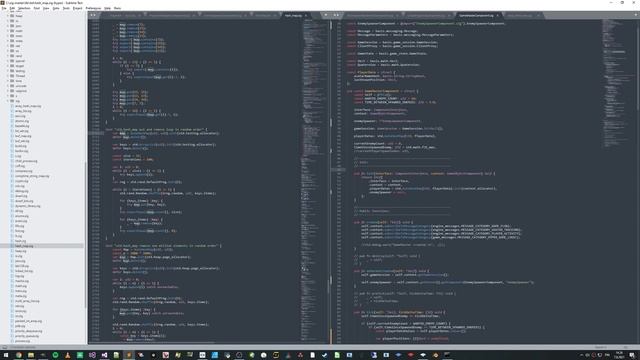This screenshot has height=360, width=640.
Task: Open process.zig from the sidebar
Action: tap(22, 341)
